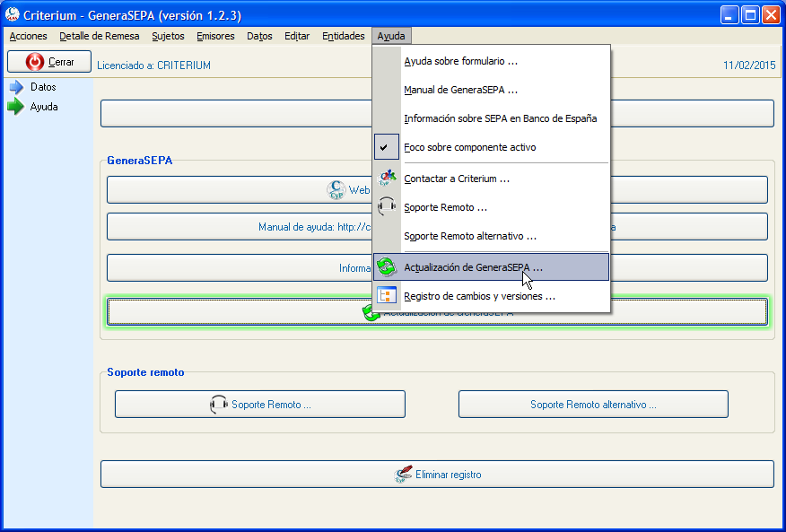Click the red power icon on Cerrar
Screen dimensions: 786x532
click(x=35, y=62)
